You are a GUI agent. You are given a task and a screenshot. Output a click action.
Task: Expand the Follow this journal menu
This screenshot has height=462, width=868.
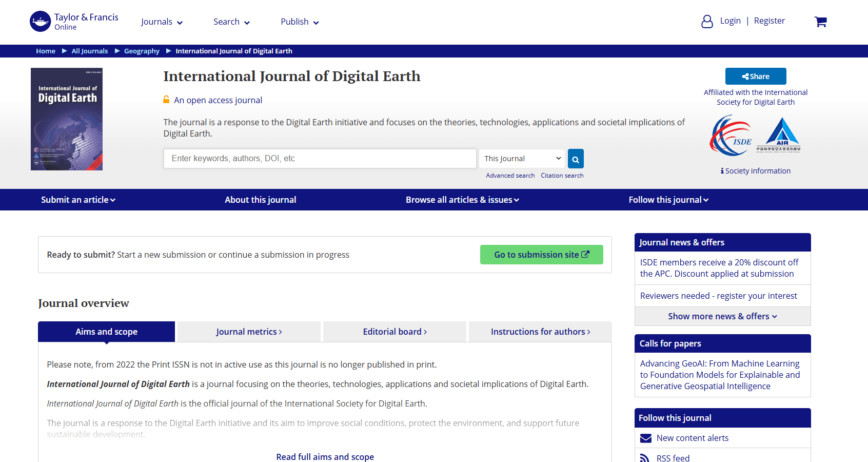[668, 200]
